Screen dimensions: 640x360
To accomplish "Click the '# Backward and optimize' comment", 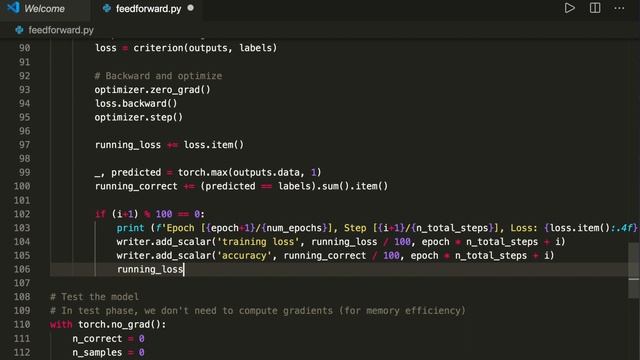I will (158, 76).
